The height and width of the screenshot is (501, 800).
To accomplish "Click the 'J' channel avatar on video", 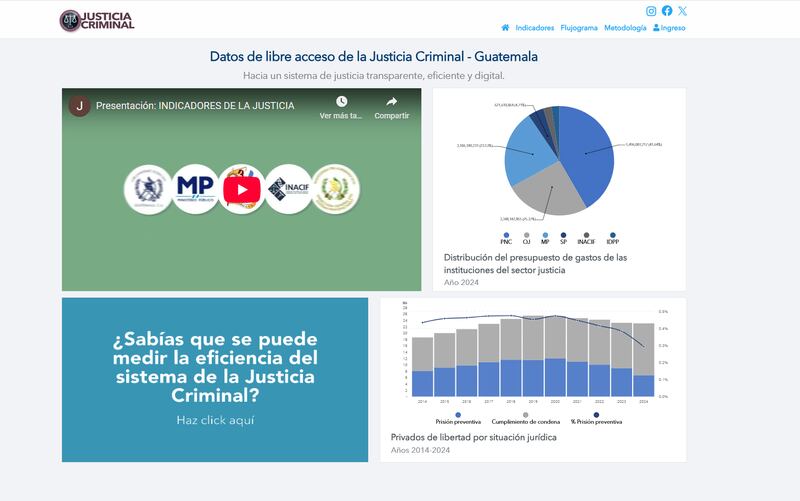I will [80, 106].
